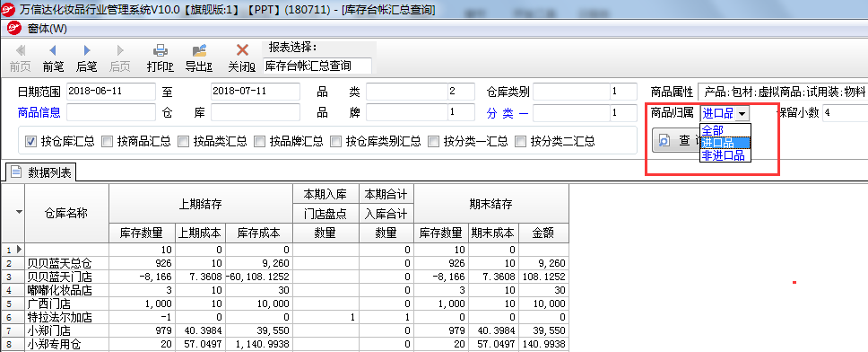Image resolution: width=868 pixels, height=352 pixels.
Task: Click the 前页 (first page) navigation icon
Action: point(21,51)
